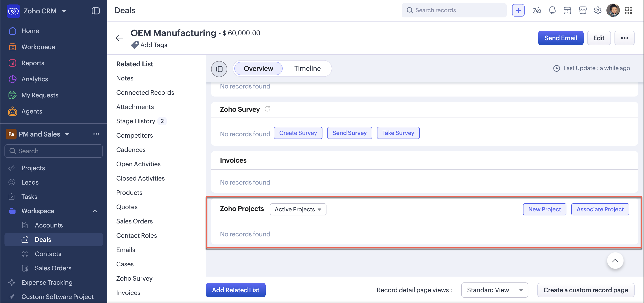The image size is (644, 303).
Task: Open Expense Tracking module icon
Action: (x=12, y=282)
